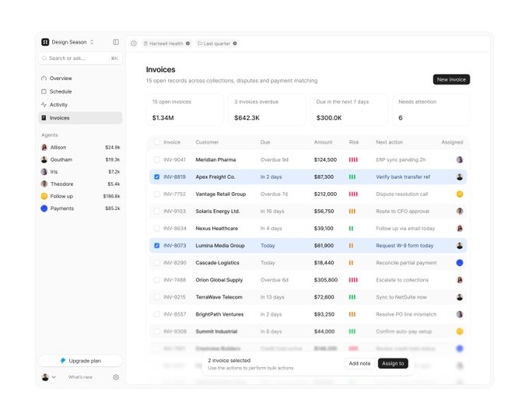This screenshot has height=420, width=529.
Task: Open the What's new link
Action: (80, 377)
